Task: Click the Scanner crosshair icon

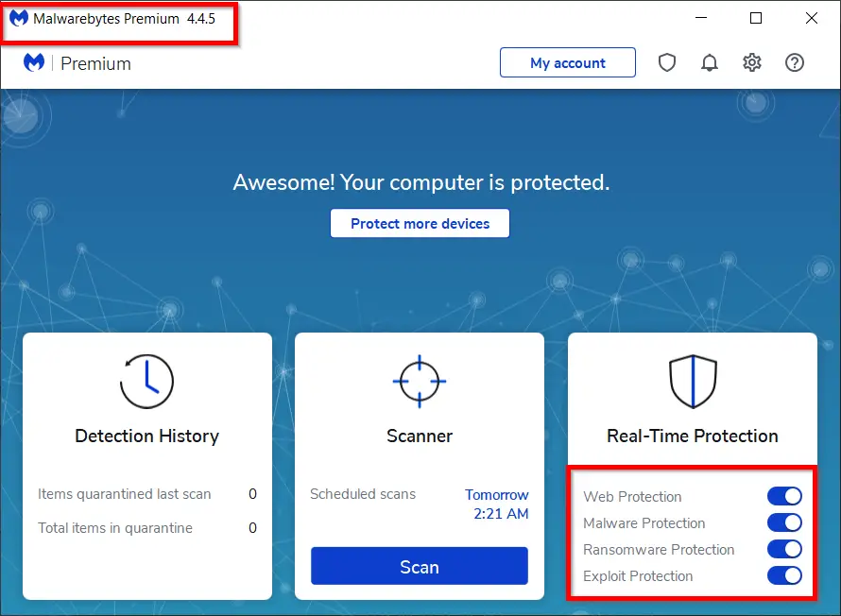Action: (x=420, y=381)
